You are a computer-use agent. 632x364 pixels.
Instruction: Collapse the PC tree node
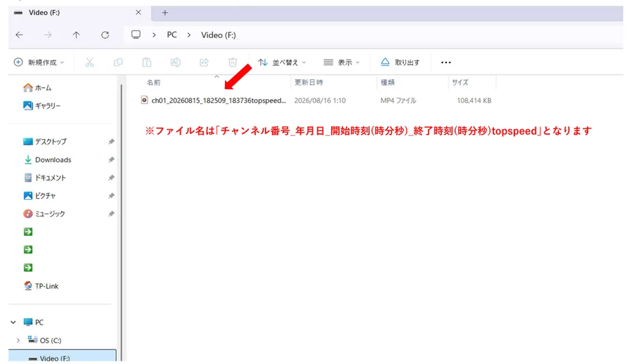[x=13, y=322]
